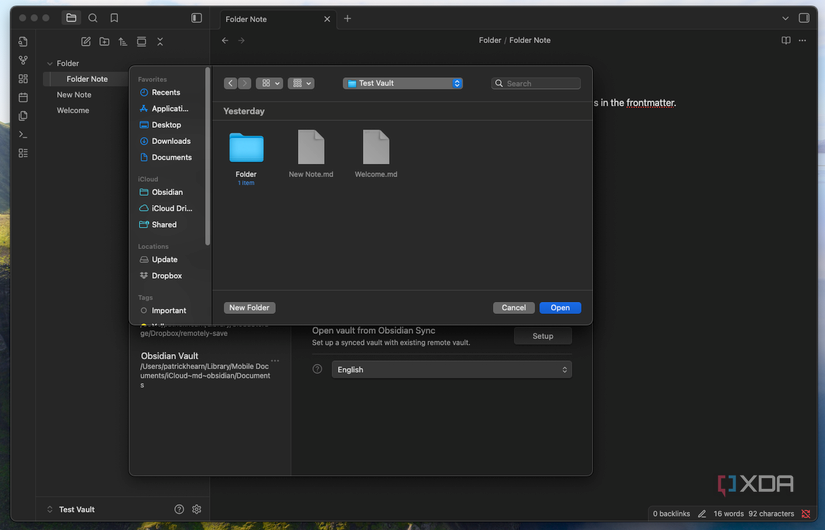This screenshot has height=530, width=825.
Task: Open the command palette terminal icon
Action: (x=23, y=134)
